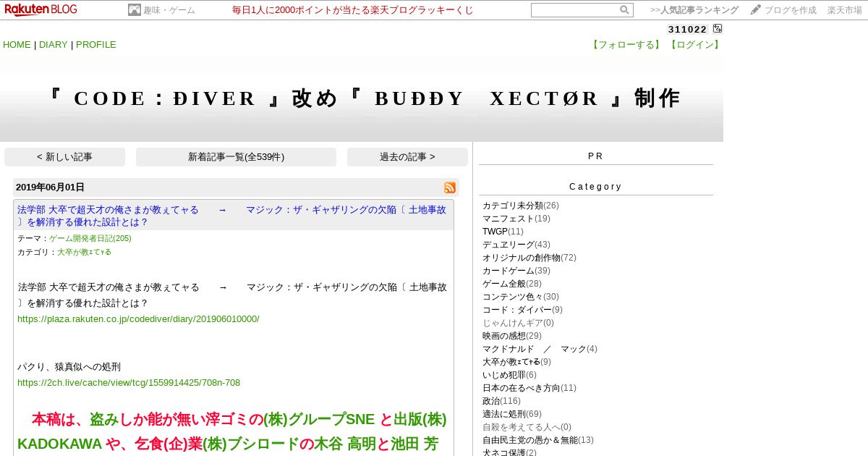Select category オリジナルの創作物
The image size is (868, 456).
pyautogui.click(x=522, y=258)
